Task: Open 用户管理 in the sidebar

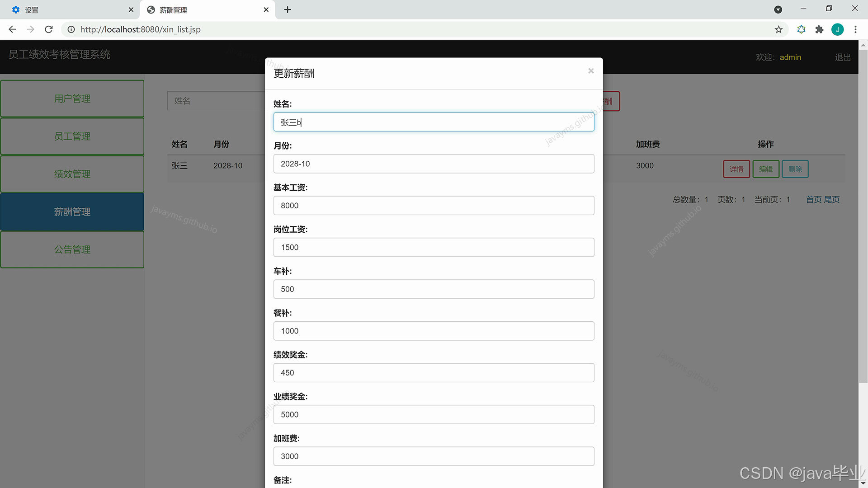Action: [72, 99]
